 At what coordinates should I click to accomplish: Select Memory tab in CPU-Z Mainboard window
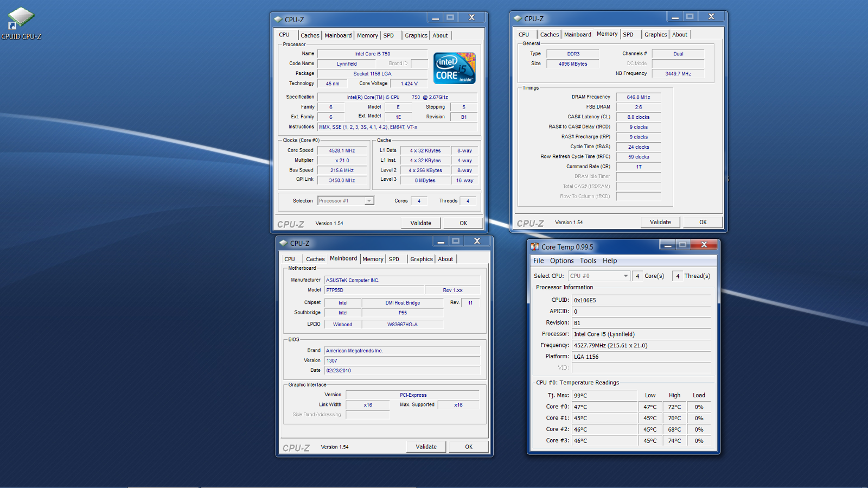point(373,259)
